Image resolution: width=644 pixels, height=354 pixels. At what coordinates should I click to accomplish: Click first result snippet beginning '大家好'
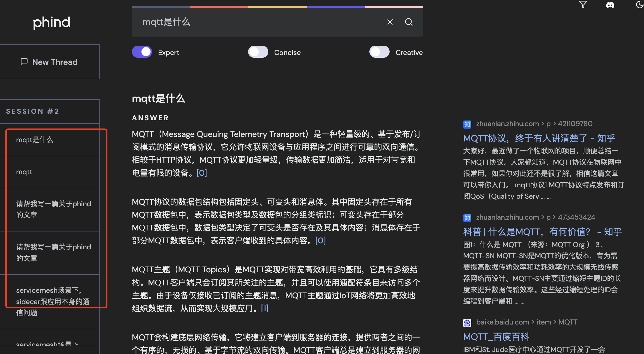pos(544,173)
